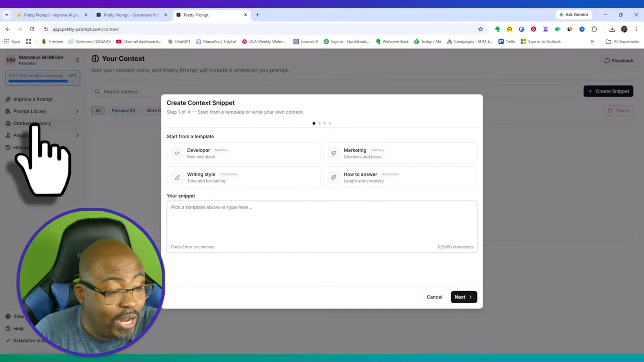Bookmark this page with star icon
644x362 pixels.
(480, 29)
